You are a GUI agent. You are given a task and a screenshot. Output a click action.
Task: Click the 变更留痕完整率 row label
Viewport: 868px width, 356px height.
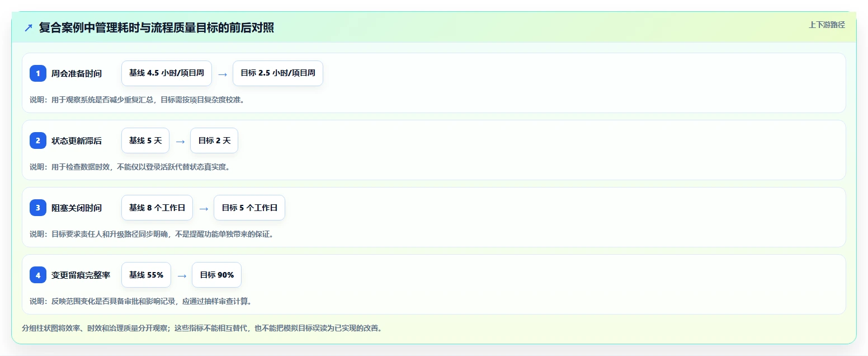point(81,275)
